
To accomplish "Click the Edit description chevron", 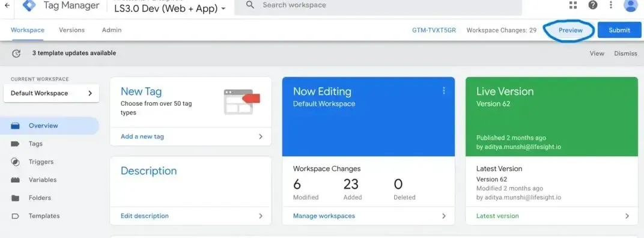I will coord(260,216).
